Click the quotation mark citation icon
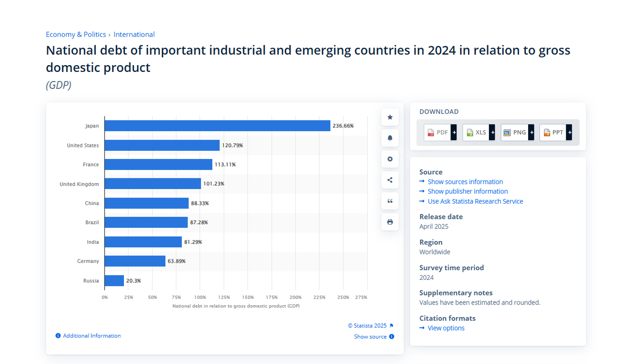This screenshot has width=622, height=364. pyautogui.click(x=390, y=201)
